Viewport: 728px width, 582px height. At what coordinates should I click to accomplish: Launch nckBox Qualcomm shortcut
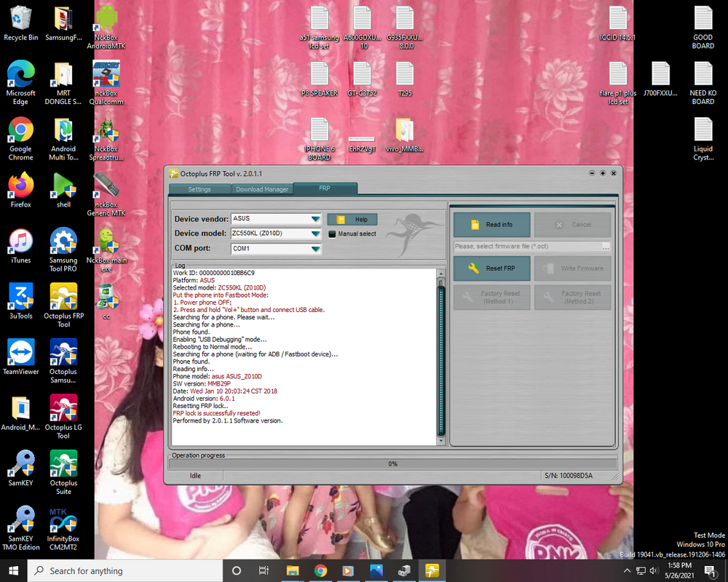tap(106, 83)
